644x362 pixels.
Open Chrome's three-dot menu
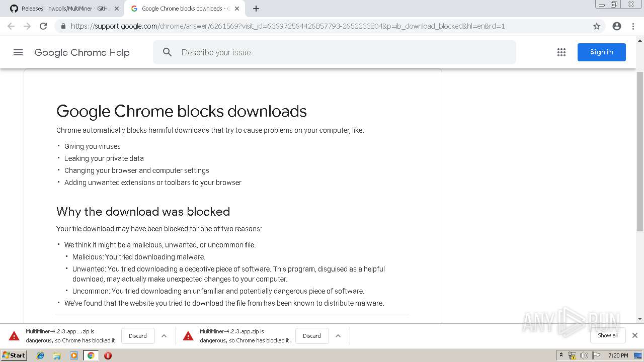point(633,26)
